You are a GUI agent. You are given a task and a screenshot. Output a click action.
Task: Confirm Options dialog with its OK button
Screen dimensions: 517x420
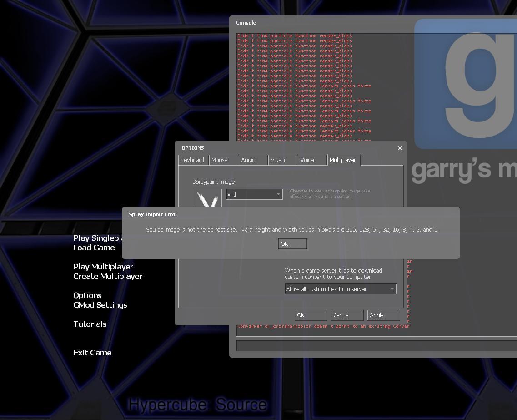click(x=311, y=315)
